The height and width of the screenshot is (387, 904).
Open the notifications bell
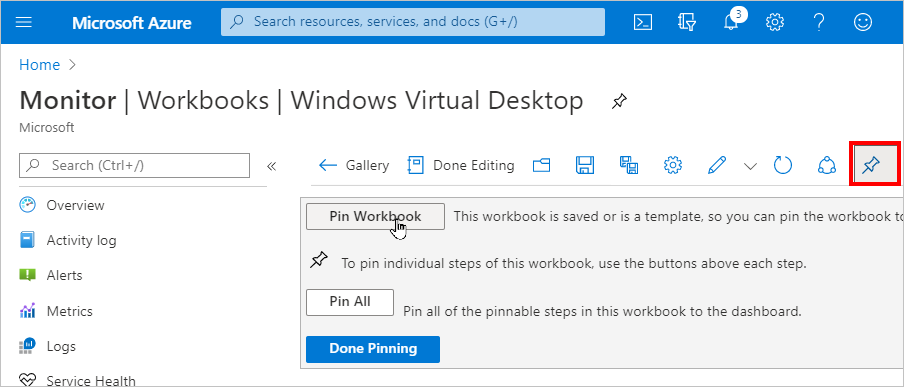731,22
